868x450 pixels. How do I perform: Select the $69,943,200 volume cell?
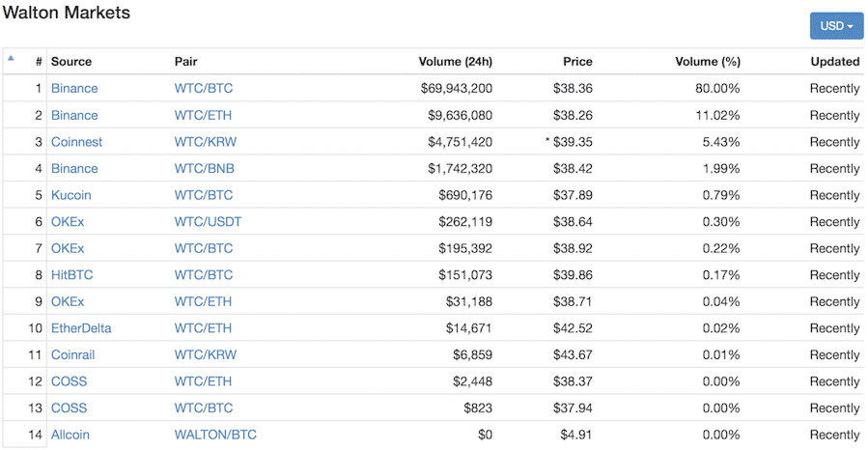456,89
